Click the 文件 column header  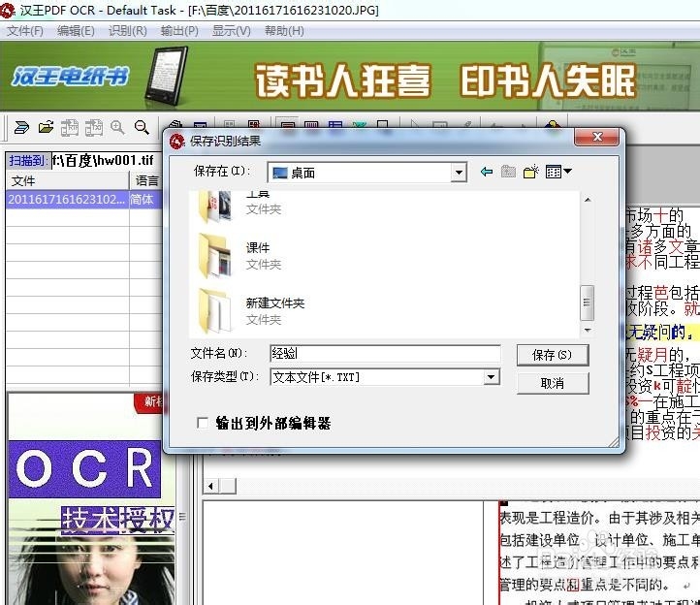[x=68, y=181]
